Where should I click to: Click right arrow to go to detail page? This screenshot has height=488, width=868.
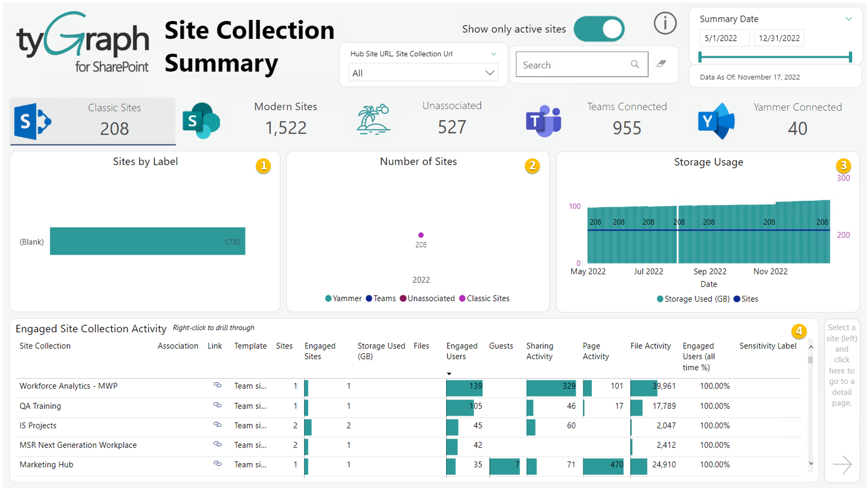click(x=842, y=464)
